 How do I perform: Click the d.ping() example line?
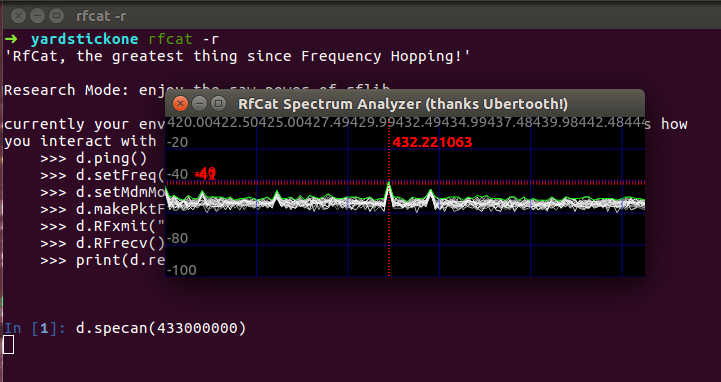94,159
